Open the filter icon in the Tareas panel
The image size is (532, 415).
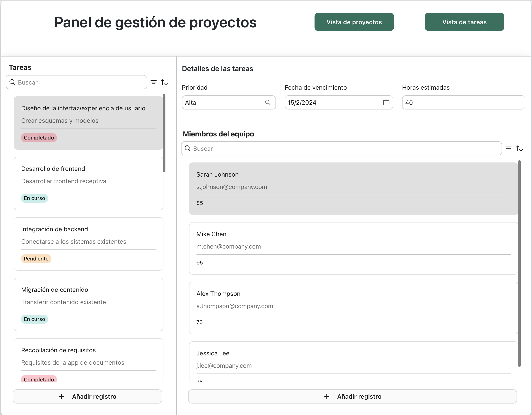pos(154,82)
